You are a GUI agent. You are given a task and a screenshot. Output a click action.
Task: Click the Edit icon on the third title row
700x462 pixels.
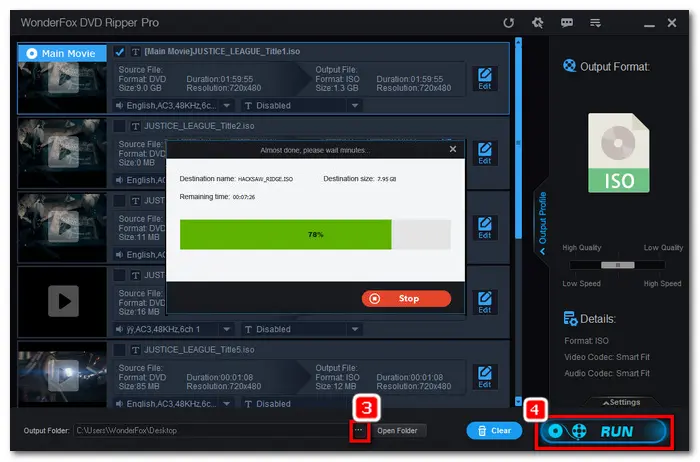click(485, 228)
